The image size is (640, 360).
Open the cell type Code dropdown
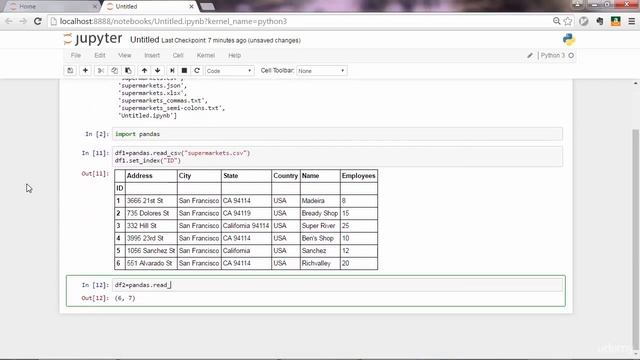(229, 71)
